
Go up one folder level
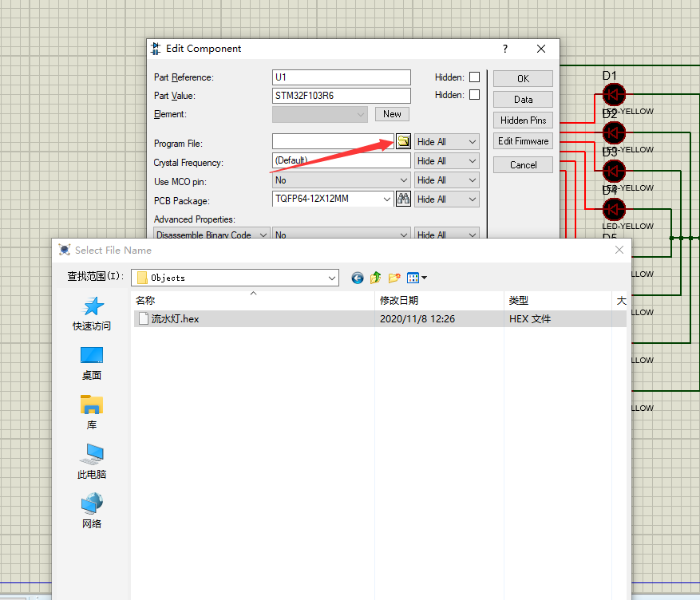375,278
